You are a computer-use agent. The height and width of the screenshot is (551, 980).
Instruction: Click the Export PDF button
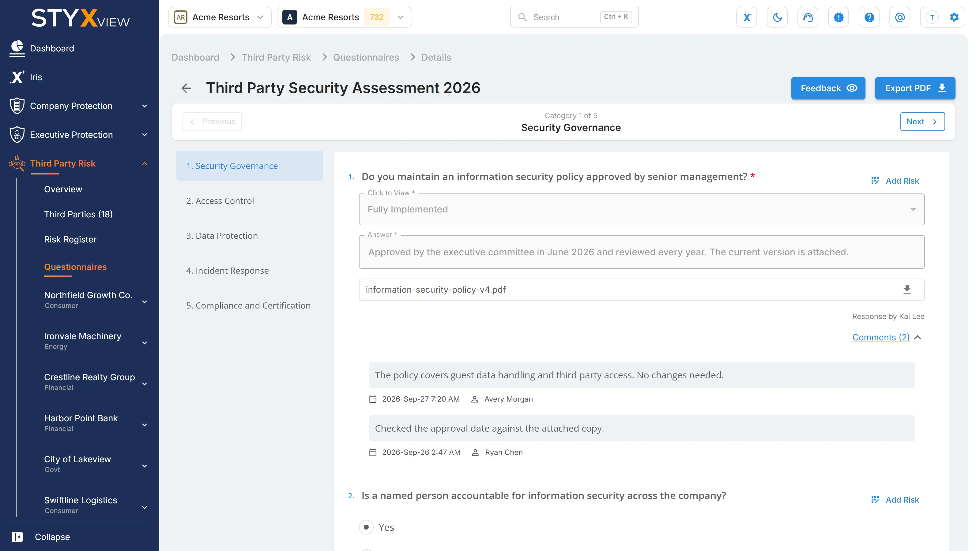(915, 88)
